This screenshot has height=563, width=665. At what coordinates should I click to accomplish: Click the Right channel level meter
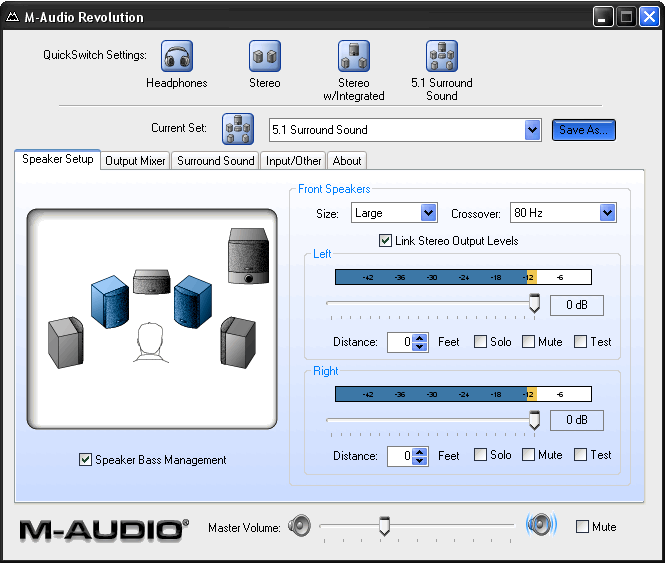tap(463, 394)
